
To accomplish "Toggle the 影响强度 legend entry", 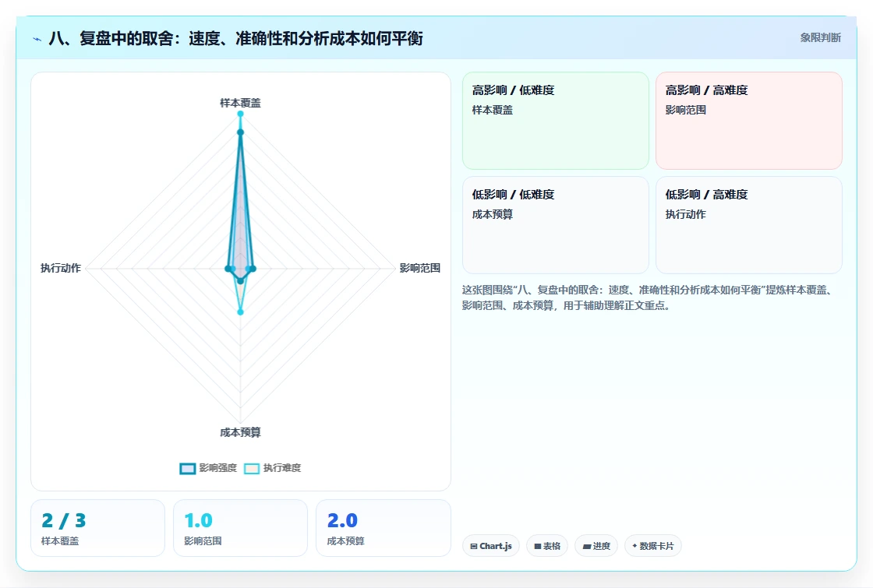I will pyautogui.click(x=208, y=468).
